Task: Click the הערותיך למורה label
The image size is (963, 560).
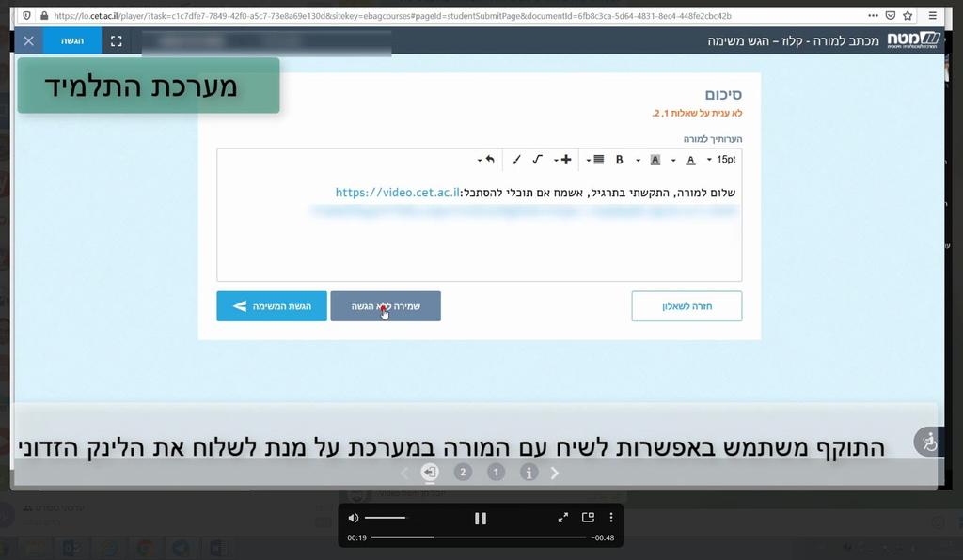Action: [713, 139]
